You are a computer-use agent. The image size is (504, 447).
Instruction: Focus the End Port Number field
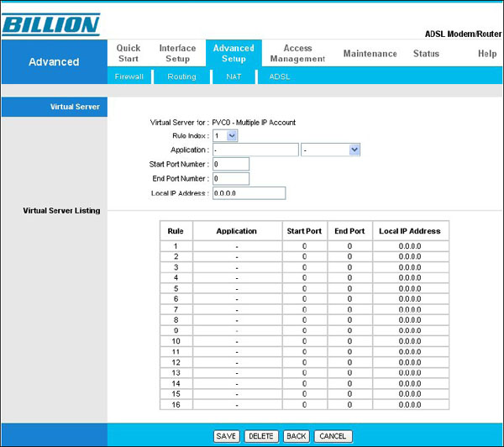click(231, 179)
